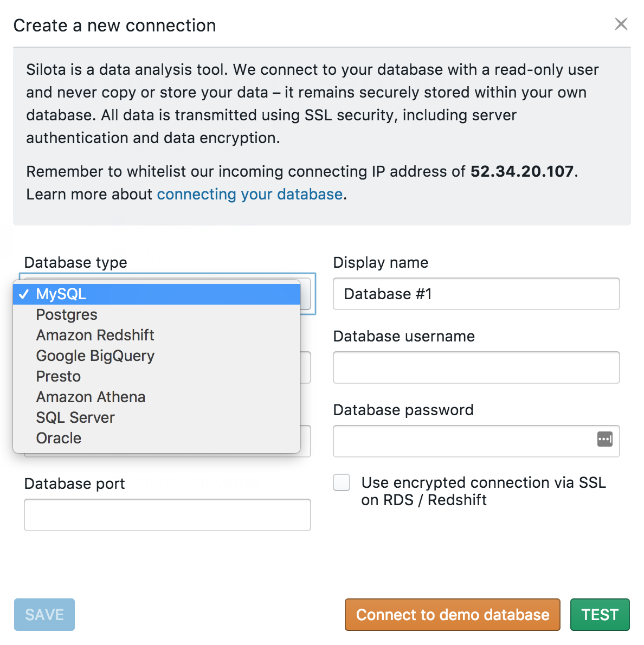This screenshot has width=644, height=645.
Task: Click the IP address 52.34.20.107 text
Action: [522, 171]
